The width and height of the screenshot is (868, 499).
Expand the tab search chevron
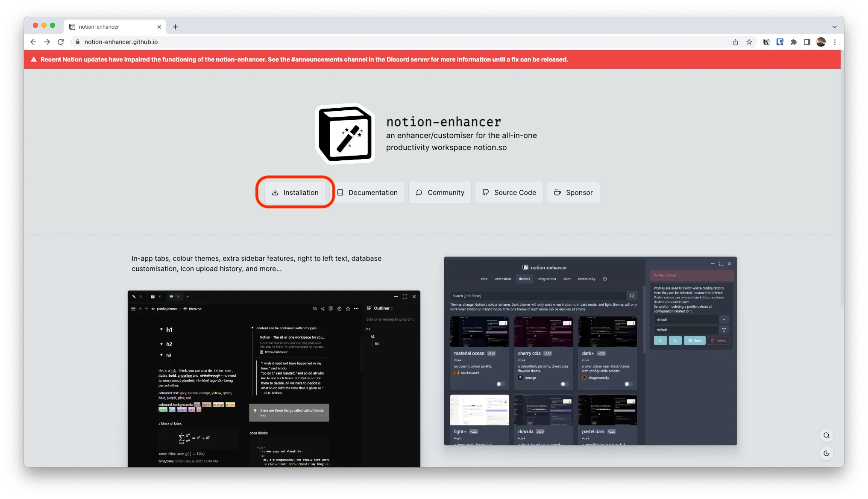click(834, 27)
